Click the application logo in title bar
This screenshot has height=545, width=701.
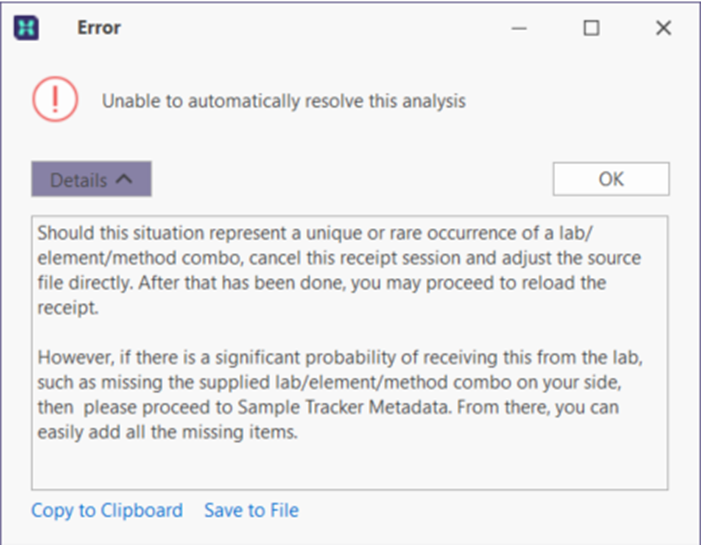tap(27, 28)
